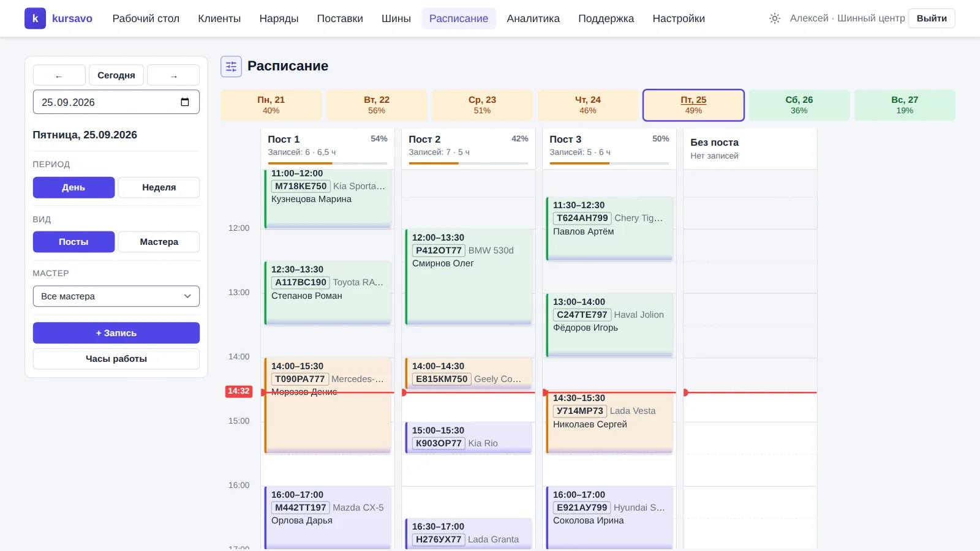Go to next day with right arrow
Screen dimensions: 980x551
173,75
